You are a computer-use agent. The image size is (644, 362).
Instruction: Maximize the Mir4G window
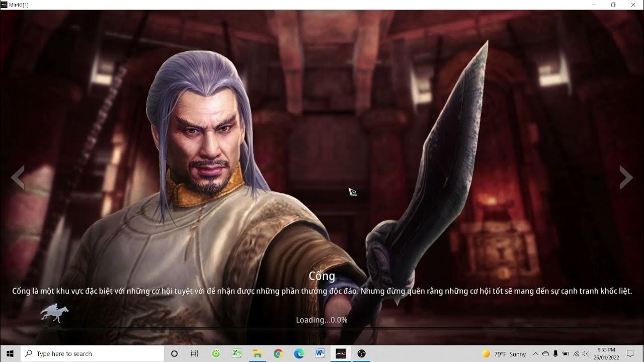(x=613, y=5)
